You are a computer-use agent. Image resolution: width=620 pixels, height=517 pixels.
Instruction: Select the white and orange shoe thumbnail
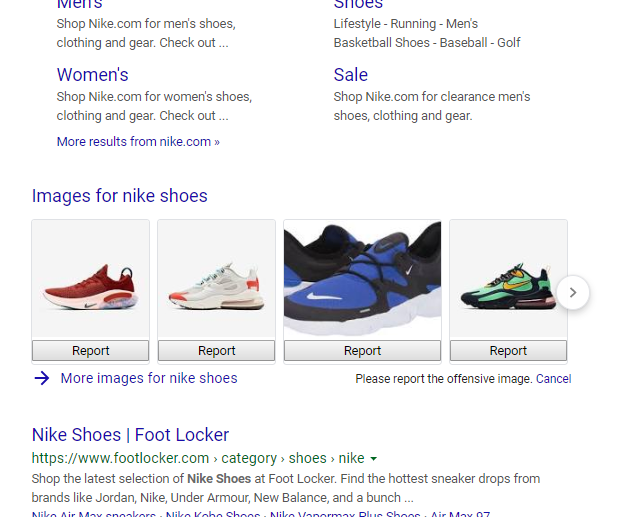(216, 279)
